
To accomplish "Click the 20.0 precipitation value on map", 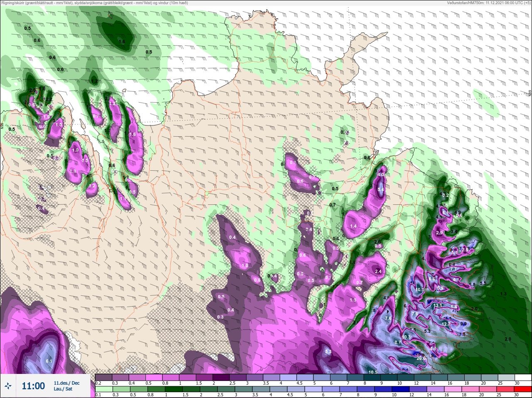I will [x=421, y=358].
